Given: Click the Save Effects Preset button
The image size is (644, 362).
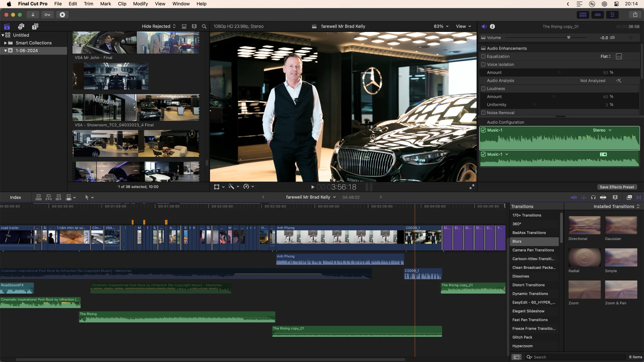Looking at the screenshot, I should coord(617,187).
